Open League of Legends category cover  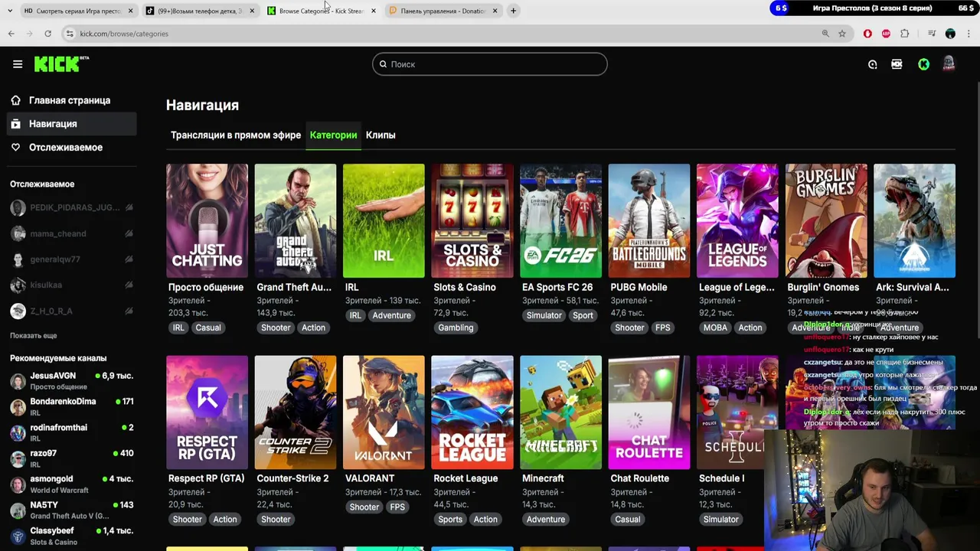[x=737, y=220]
